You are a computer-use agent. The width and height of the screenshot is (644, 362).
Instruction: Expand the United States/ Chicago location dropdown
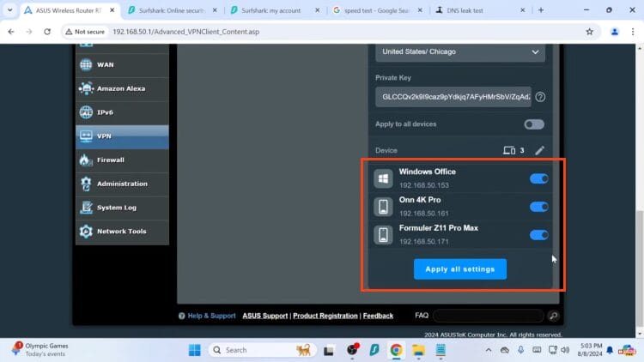tap(460, 52)
